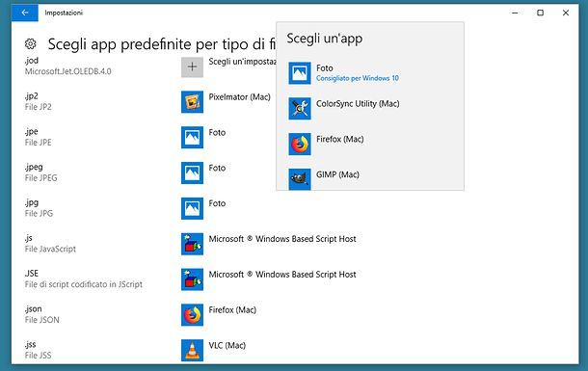588x371 pixels.
Task: Click Foto label for .jpe file type
Action: pyautogui.click(x=217, y=133)
